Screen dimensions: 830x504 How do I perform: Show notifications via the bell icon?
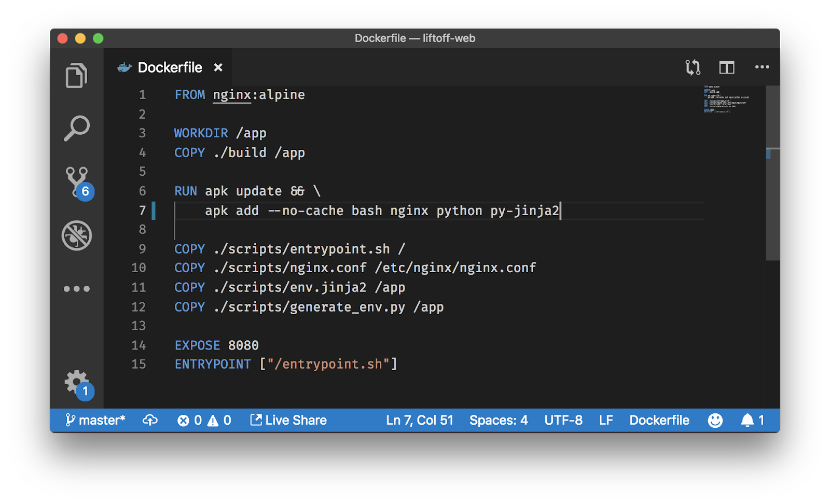748,420
